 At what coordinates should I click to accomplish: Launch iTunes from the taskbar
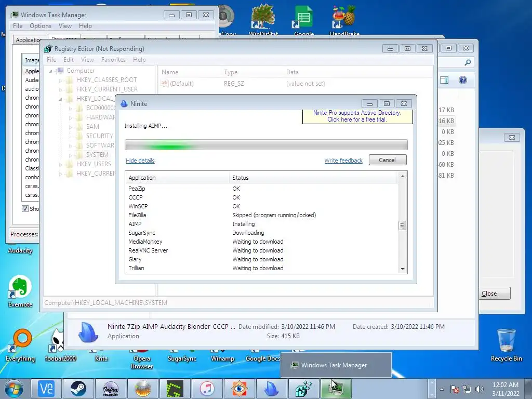pos(207,389)
